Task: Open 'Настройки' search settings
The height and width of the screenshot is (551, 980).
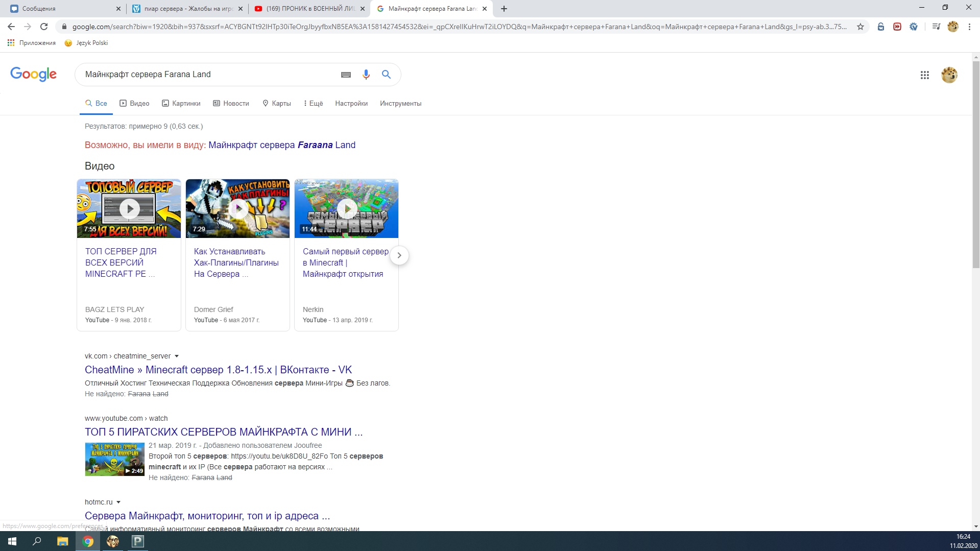Action: [351, 103]
